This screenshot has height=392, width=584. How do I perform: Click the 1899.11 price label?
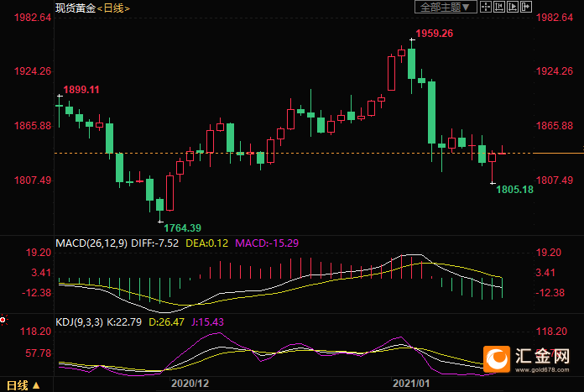coord(81,90)
